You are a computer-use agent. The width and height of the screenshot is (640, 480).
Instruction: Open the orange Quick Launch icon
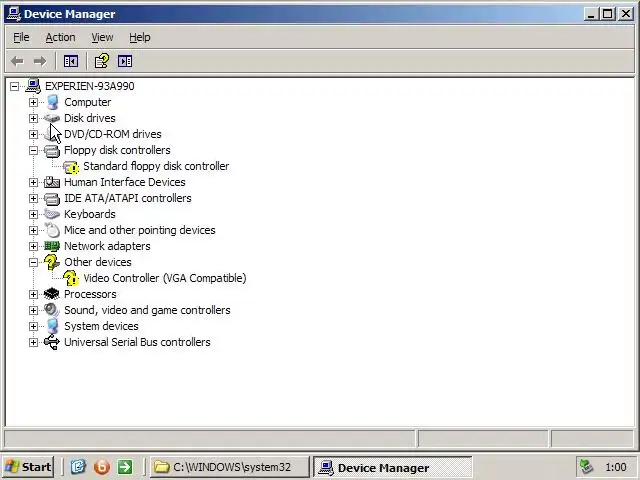tap(102, 467)
